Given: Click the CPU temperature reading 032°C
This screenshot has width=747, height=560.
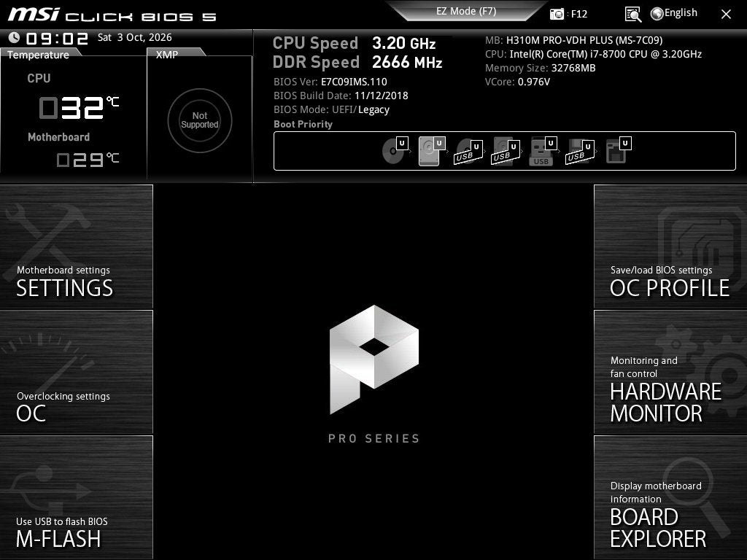Looking at the screenshot, I should coord(79,107).
